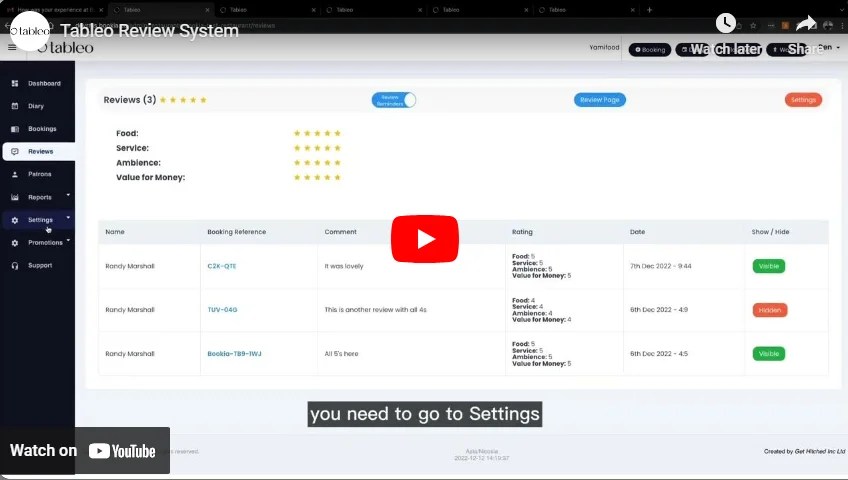Toggle Visible for the 'It was lovely' review
This screenshot has height=480, width=848.
pyautogui.click(x=768, y=266)
